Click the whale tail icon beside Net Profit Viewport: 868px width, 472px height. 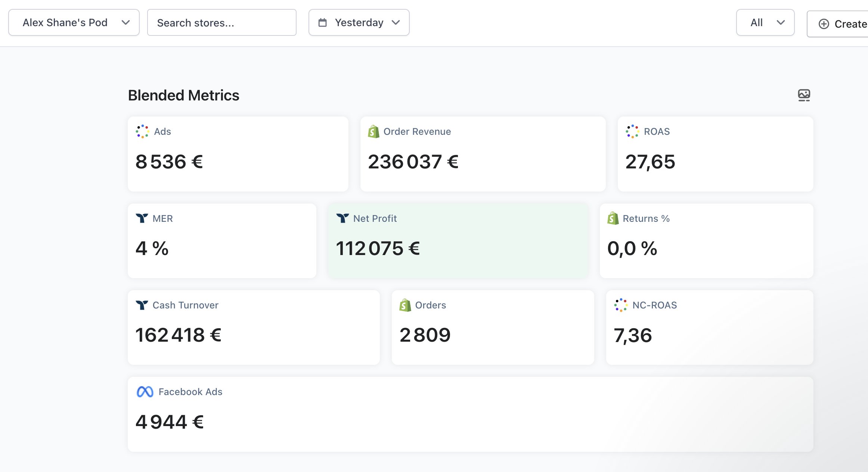pyautogui.click(x=342, y=218)
